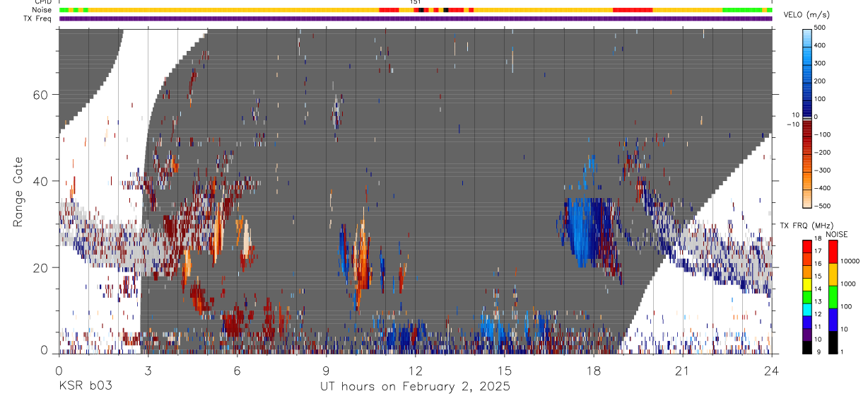Screen dimensions: 868x401
Task: Click the "Noise" row label at top left
Action: [43, 10]
